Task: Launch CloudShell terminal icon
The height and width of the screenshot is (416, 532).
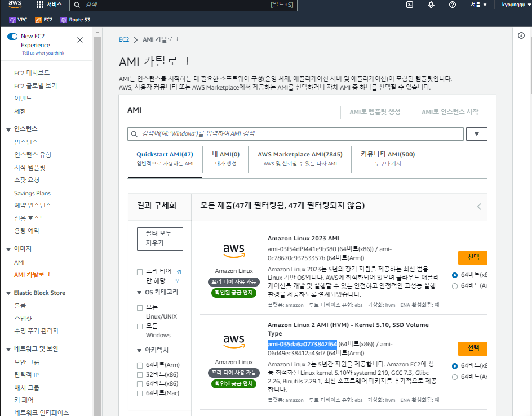Action: 410,5
